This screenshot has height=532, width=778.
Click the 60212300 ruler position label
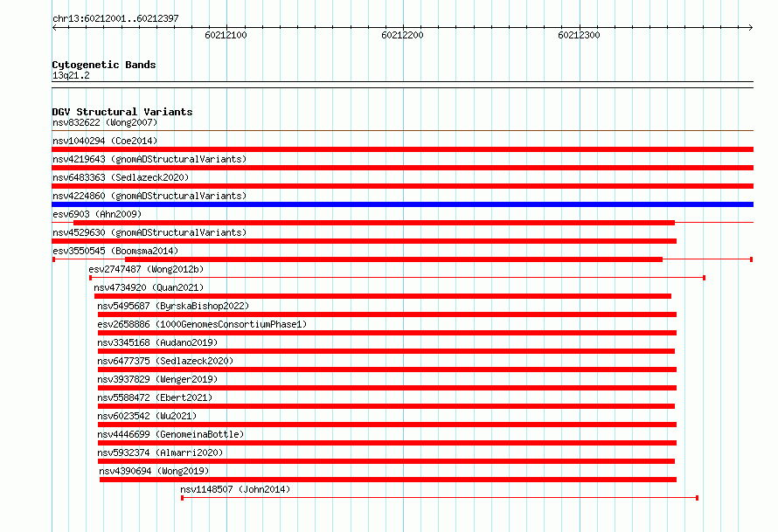tap(579, 35)
